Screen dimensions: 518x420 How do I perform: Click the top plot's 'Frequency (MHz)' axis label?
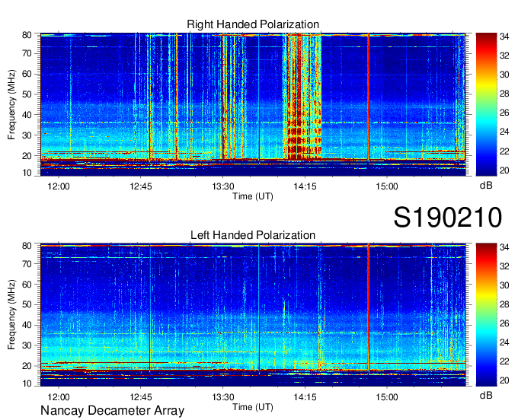click(11, 104)
